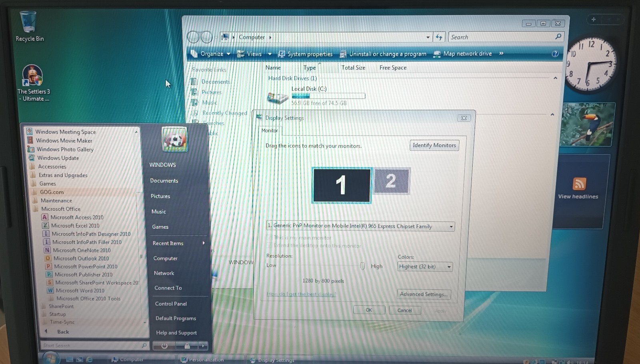Open Microsoft InfoPath Designer 2010
This screenshot has height=364, width=640.
[x=91, y=234]
